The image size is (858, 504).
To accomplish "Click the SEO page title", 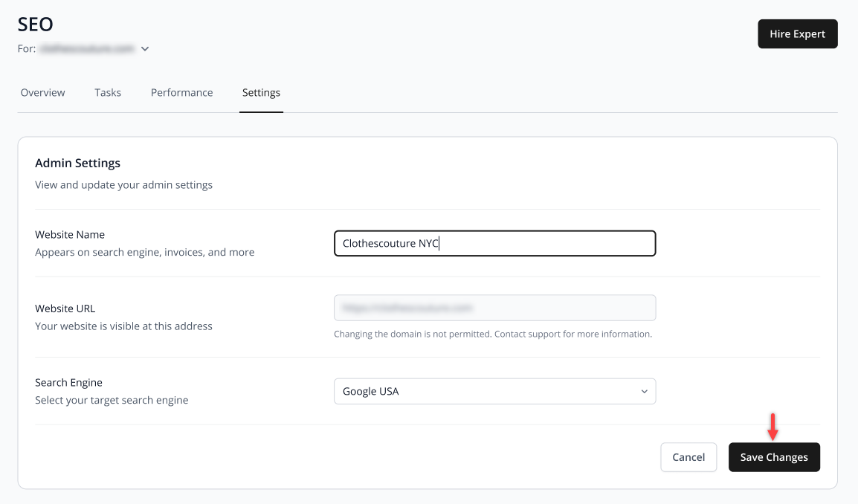I will (x=36, y=24).
